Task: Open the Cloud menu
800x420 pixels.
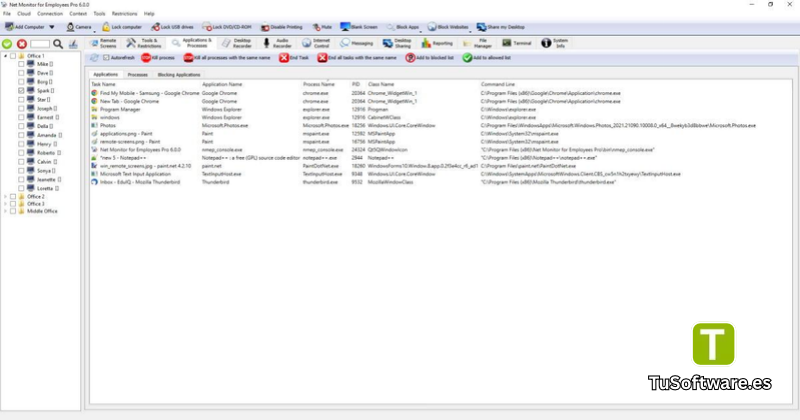Action: pos(24,14)
